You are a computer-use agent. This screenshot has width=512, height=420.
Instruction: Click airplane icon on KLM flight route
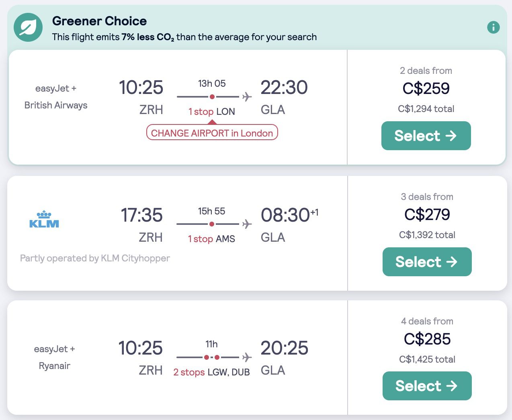point(247,224)
